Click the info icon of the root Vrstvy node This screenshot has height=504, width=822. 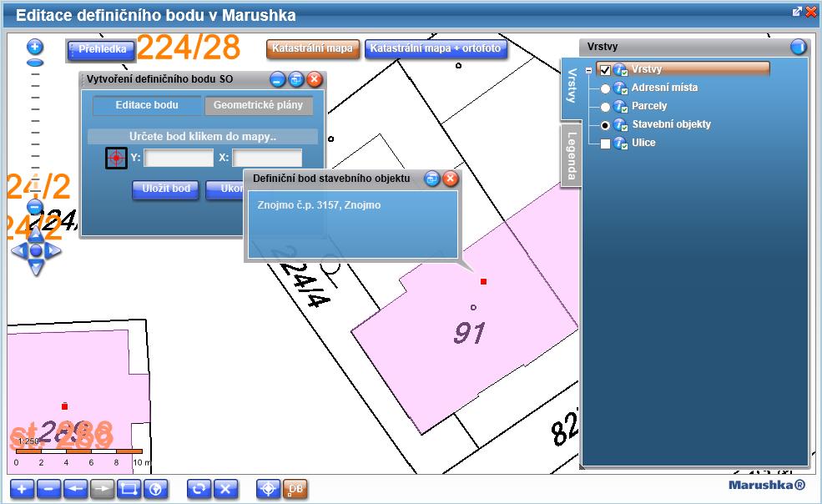621,70
